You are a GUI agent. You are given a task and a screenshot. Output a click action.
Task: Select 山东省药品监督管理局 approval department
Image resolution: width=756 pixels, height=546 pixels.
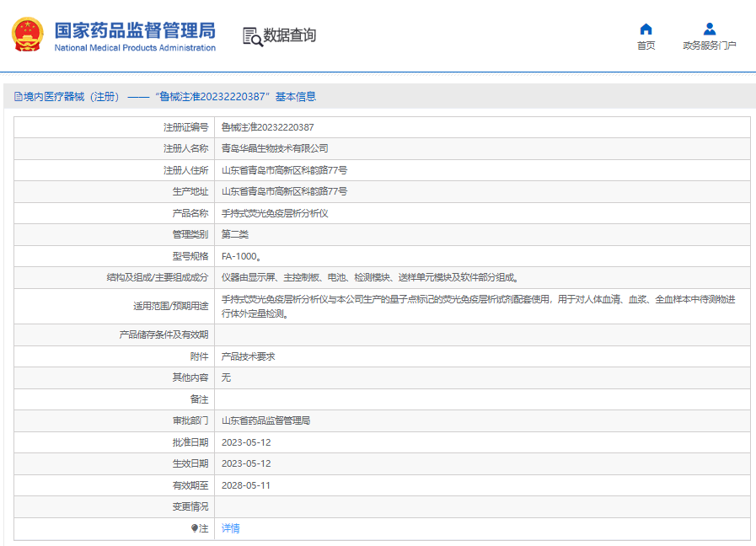click(x=265, y=420)
